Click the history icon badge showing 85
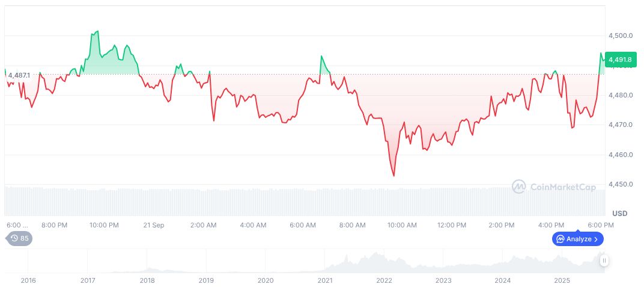 [x=20, y=238]
